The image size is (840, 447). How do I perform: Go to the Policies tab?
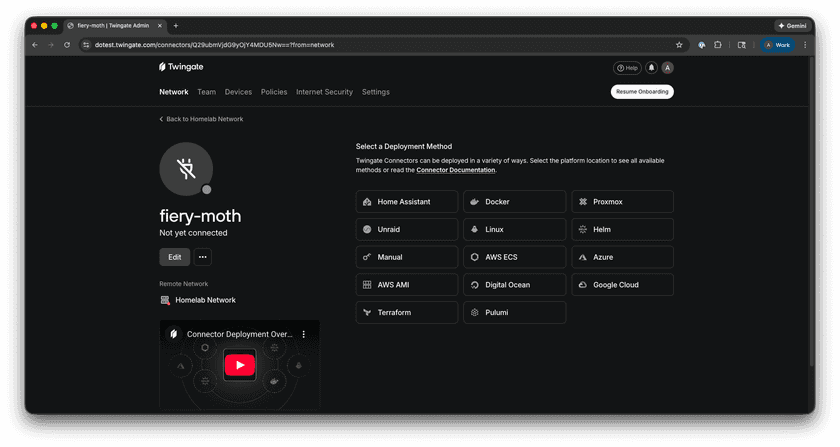click(274, 92)
